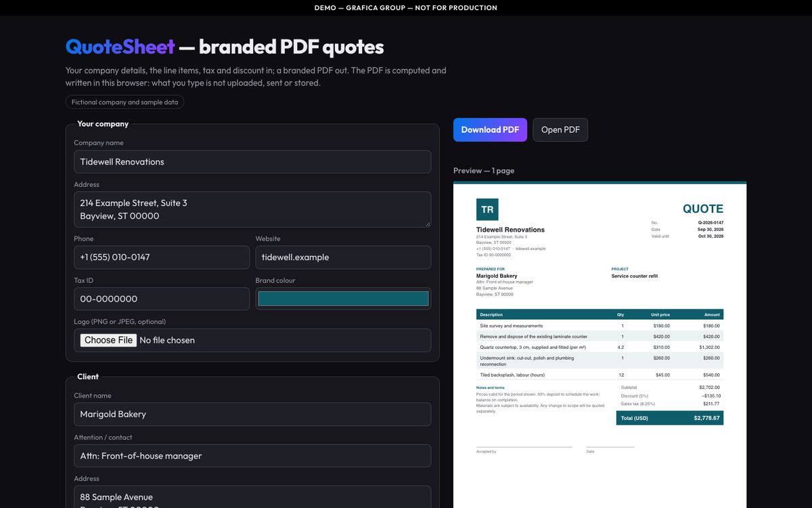Click the Client name field Marigold Bakery

click(x=252, y=415)
